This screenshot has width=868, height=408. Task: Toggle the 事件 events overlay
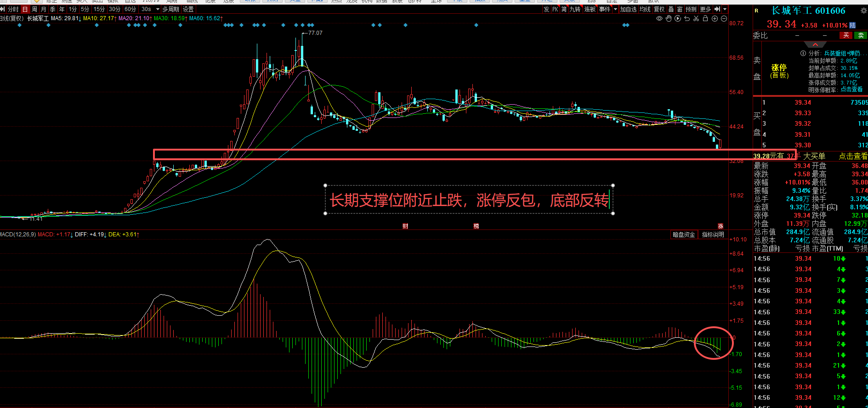coord(605,9)
